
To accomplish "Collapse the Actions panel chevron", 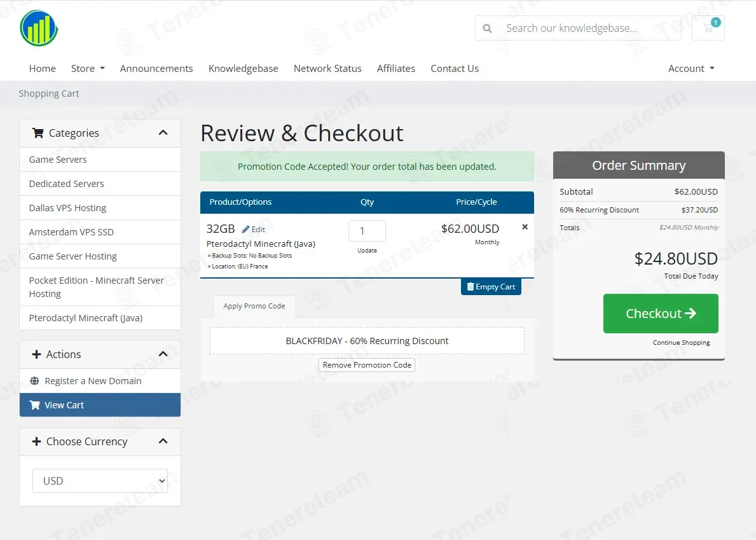I will pyautogui.click(x=163, y=354).
